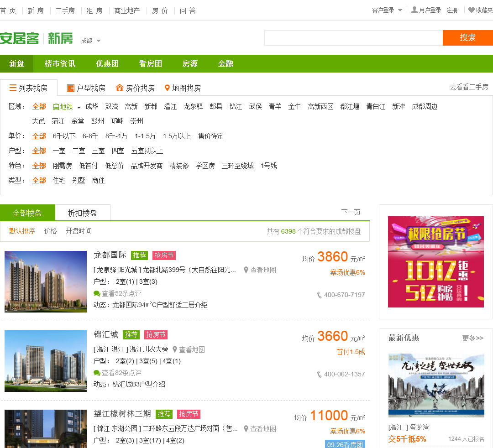
Task: Go to 下一页 of listings
Action: (x=351, y=213)
